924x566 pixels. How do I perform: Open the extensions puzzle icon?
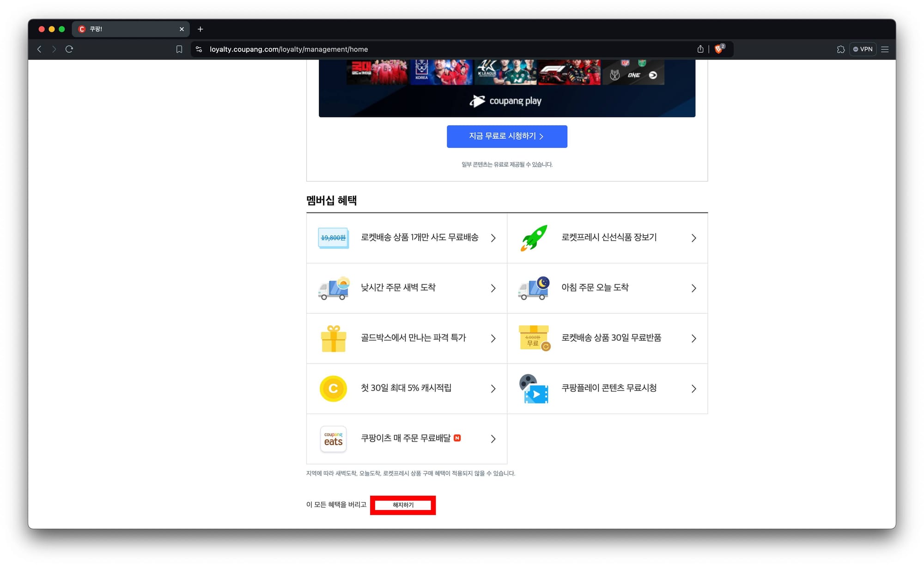[841, 49]
